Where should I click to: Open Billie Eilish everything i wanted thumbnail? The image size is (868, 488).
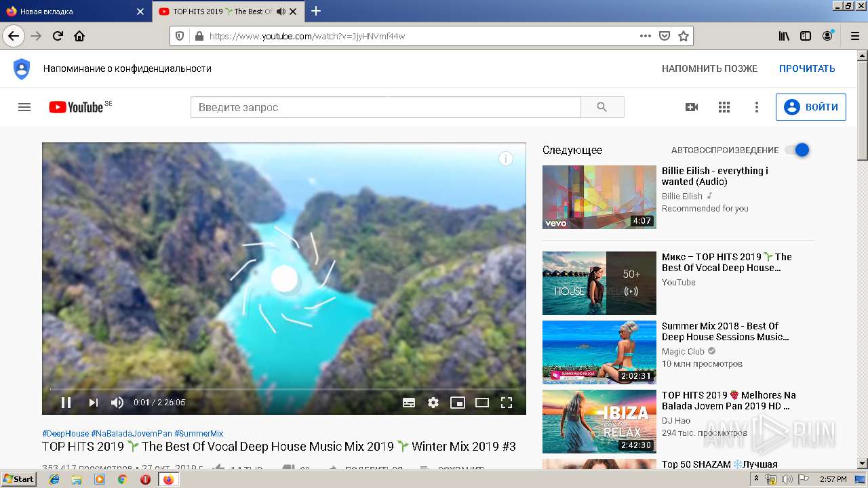pos(599,197)
